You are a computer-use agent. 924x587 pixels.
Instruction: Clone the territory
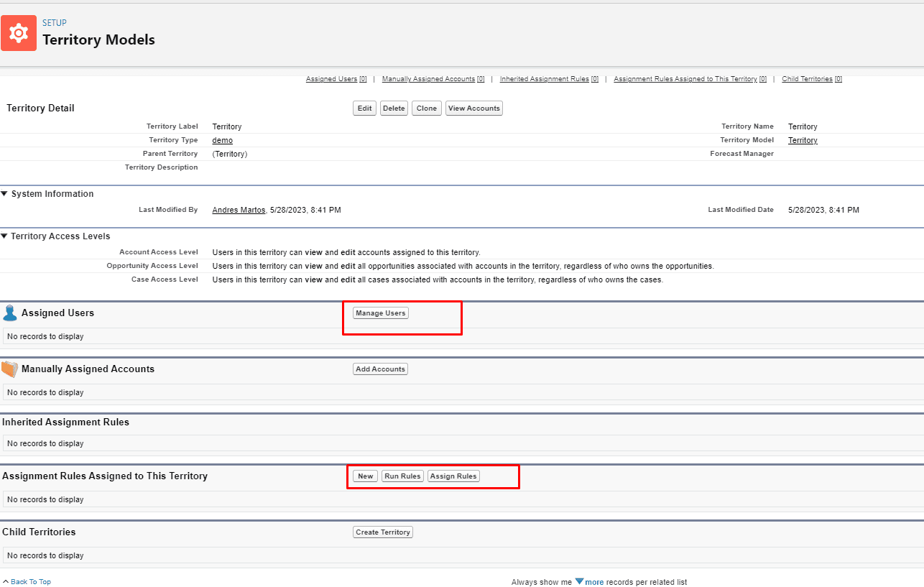pyautogui.click(x=426, y=108)
